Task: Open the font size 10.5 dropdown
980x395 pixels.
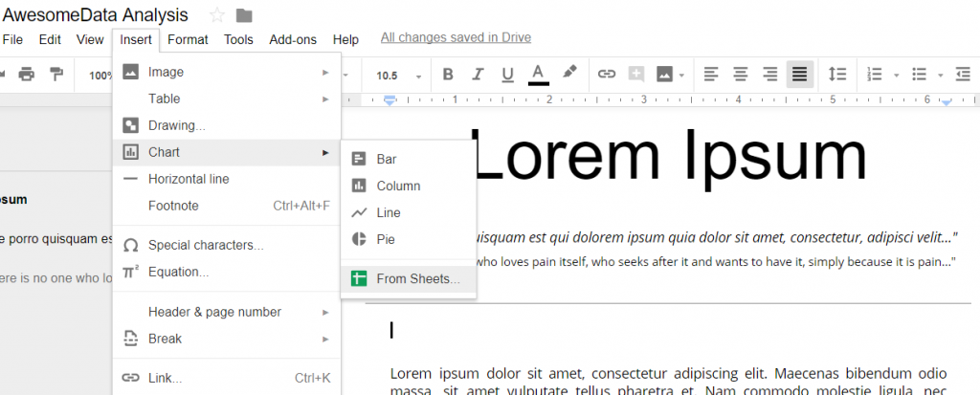Action: [399, 76]
